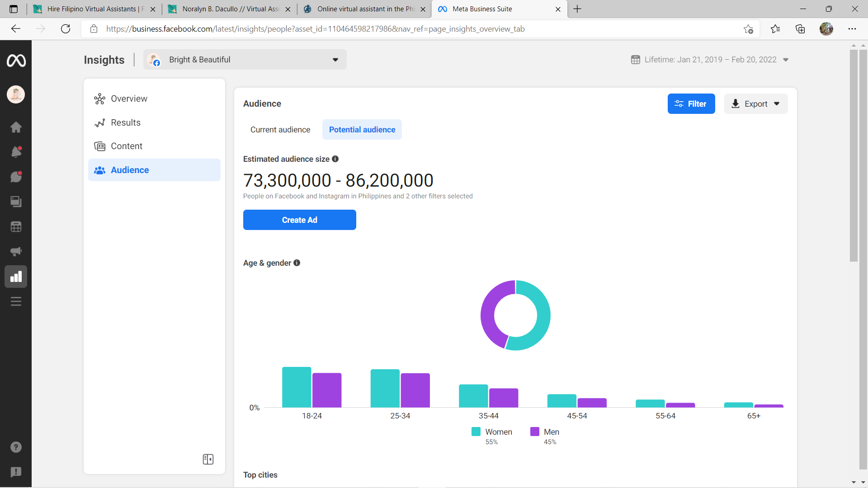Click the Filter button
Screen dimensions: 868x488
(691, 104)
